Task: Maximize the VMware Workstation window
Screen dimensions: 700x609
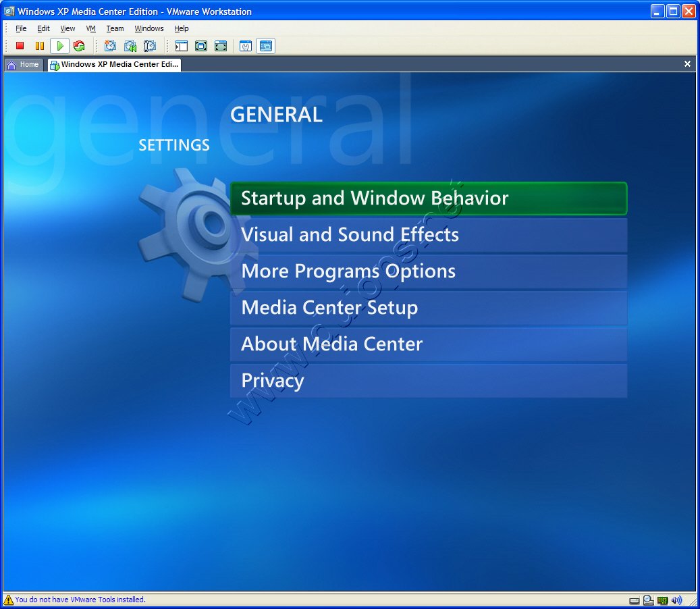Action: tap(673, 11)
